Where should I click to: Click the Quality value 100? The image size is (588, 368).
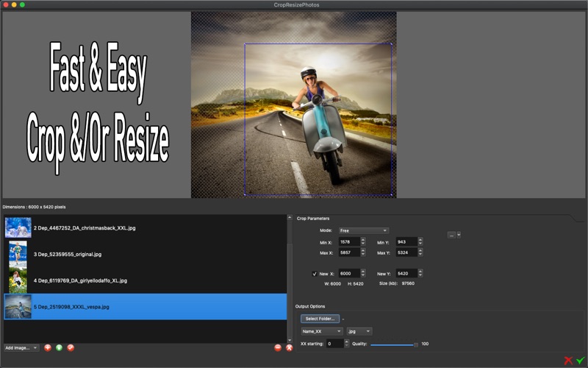425,344
